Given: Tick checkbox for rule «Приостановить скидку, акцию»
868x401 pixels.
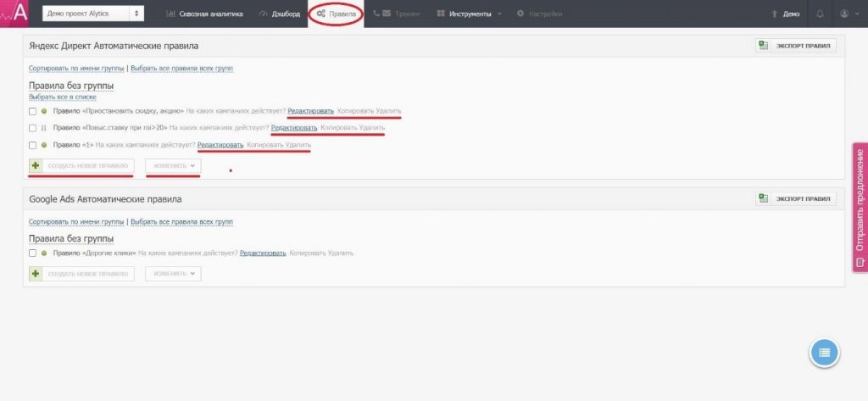Looking at the screenshot, I should tap(33, 111).
